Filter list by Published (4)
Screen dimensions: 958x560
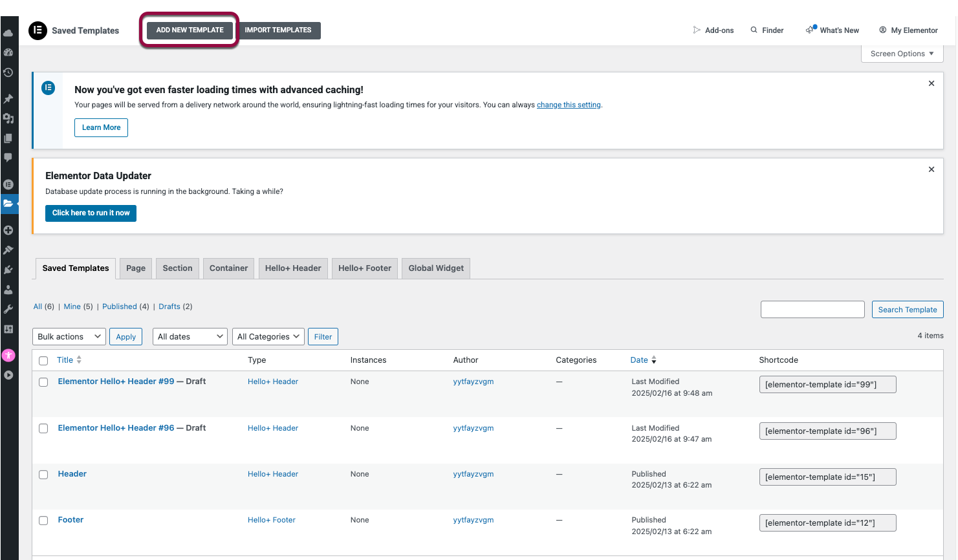tap(125, 307)
